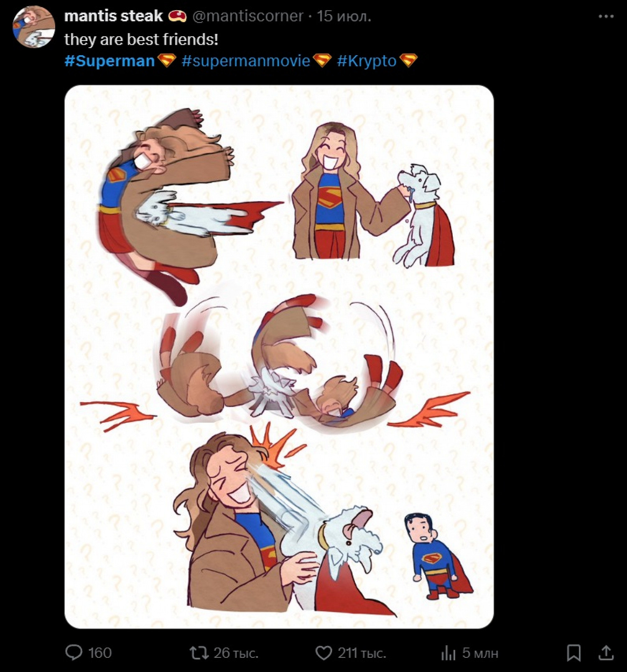This screenshot has height=672, width=627.
Task: Click the 160 replies count
Action: point(100,653)
